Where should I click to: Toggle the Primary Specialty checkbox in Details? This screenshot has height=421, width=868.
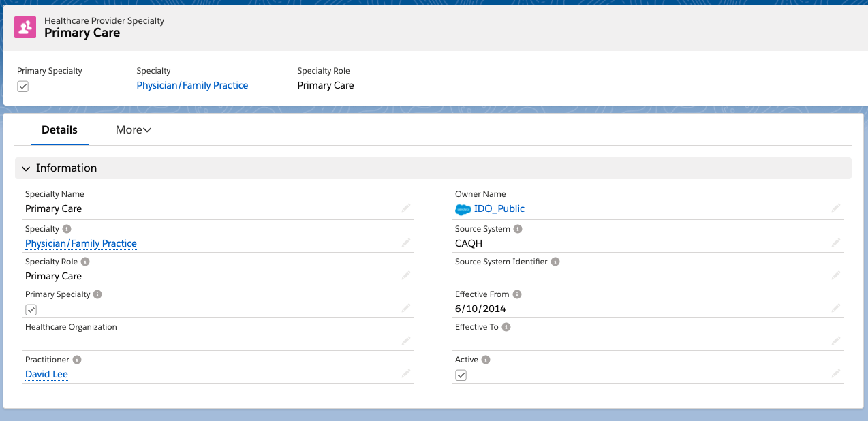pos(31,309)
